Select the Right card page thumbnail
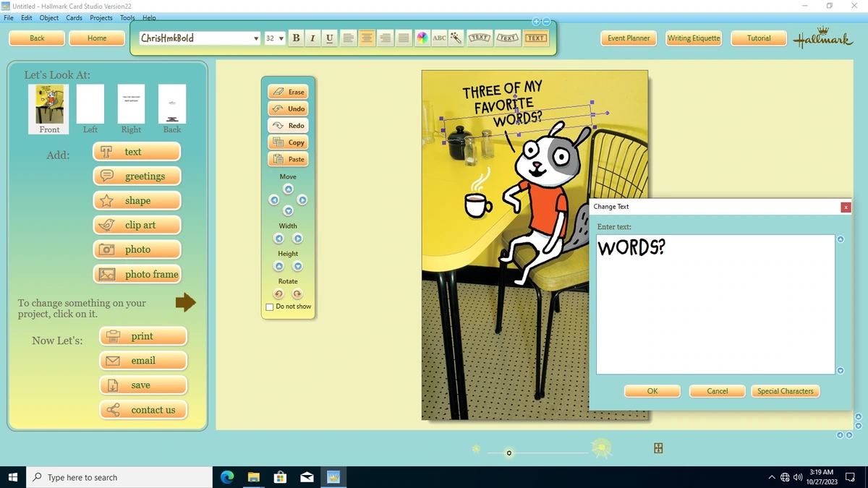 [x=131, y=104]
